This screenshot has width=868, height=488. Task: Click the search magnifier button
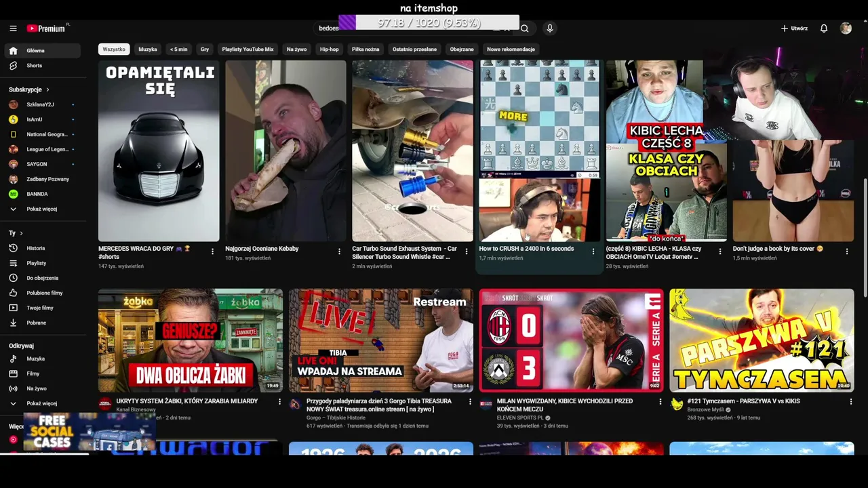tap(524, 28)
